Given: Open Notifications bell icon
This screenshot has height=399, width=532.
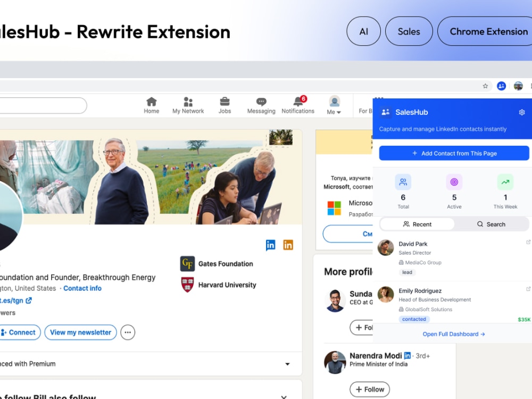Looking at the screenshot, I should tap(299, 101).
